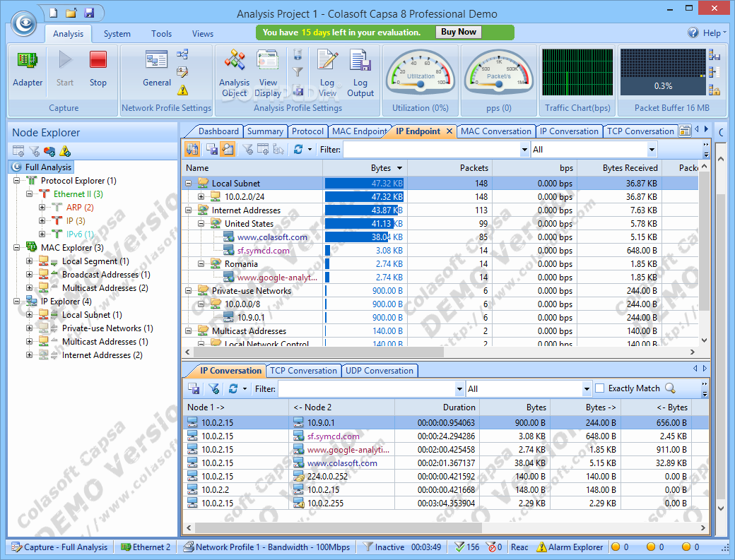Viewport: 735px width, 560px height.
Task: Switch to the System ribbon tab
Action: [117, 34]
